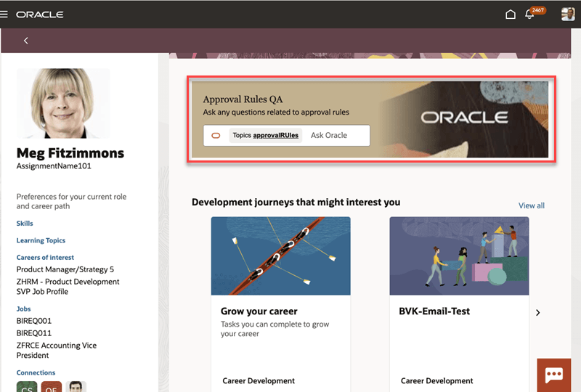Click the Meg Fitzimmons name heading
The width and height of the screenshot is (581, 392).
[70, 153]
